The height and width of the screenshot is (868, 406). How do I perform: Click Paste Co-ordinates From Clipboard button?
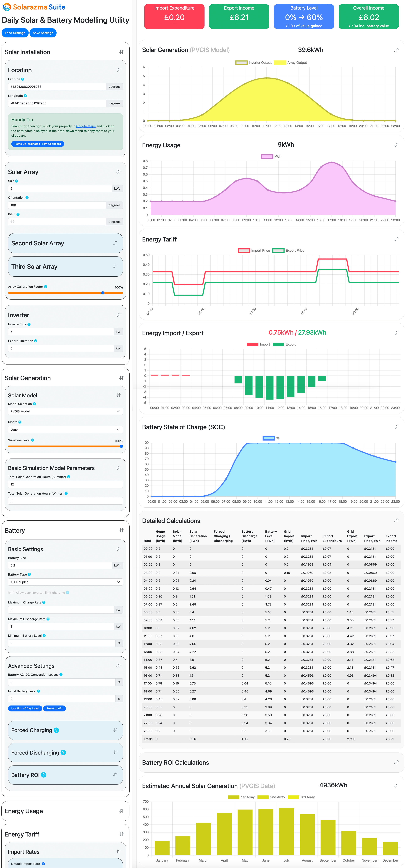pyautogui.click(x=38, y=144)
